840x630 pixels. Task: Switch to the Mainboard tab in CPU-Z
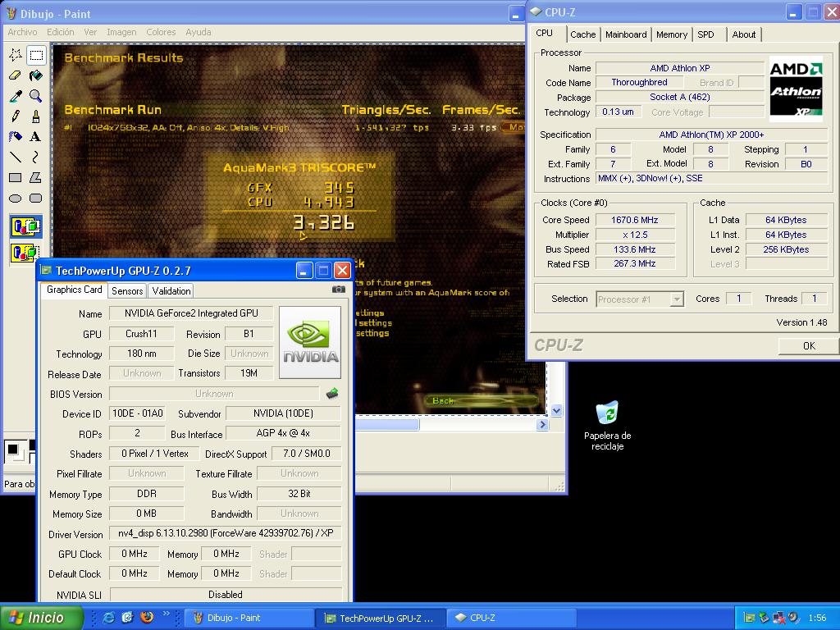(626, 34)
